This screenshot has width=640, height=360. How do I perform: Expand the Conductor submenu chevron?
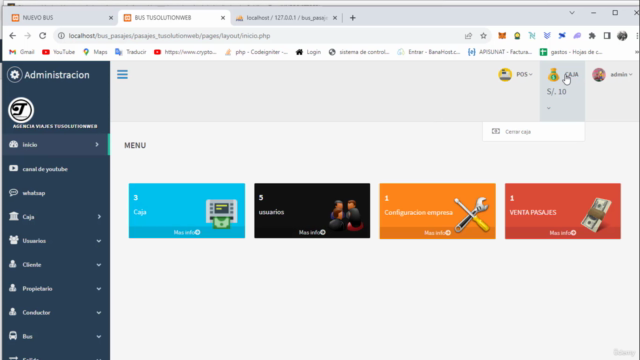[x=99, y=313]
